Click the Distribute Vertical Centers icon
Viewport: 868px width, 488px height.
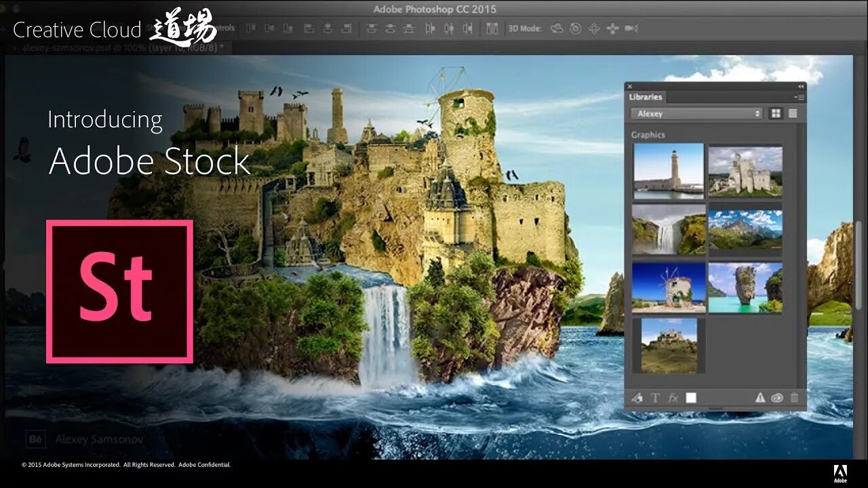pyautogui.click(x=390, y=28)
